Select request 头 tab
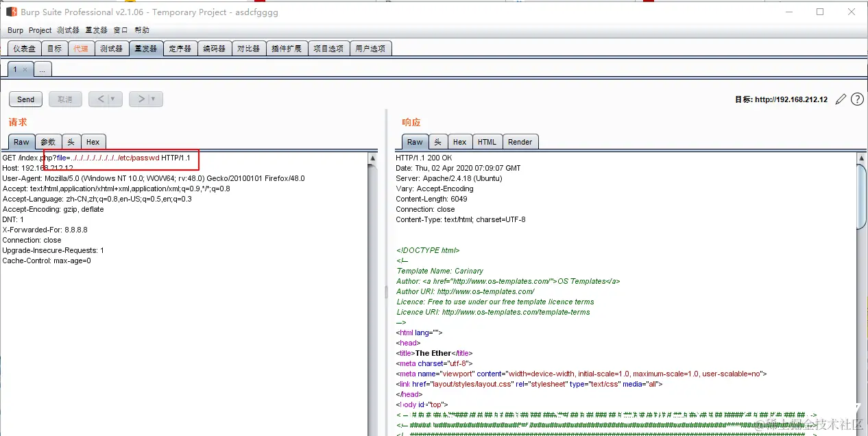 click(71, 142)
